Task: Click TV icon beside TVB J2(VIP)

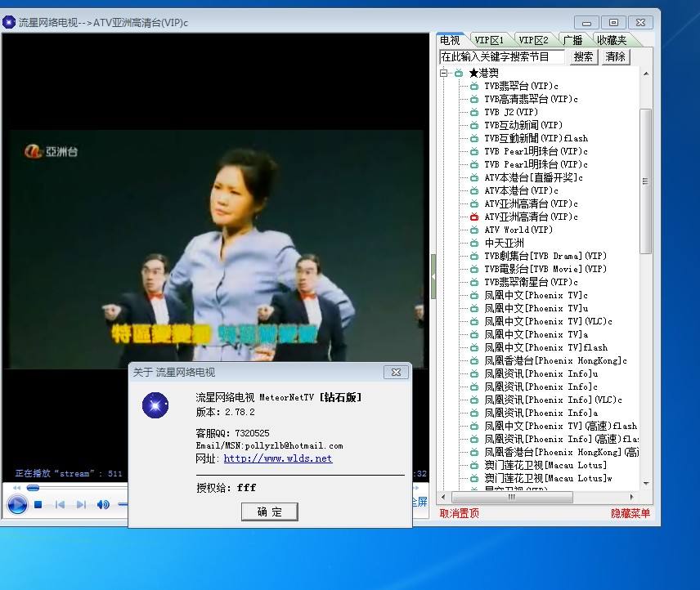Action: [x=474, y=112]
